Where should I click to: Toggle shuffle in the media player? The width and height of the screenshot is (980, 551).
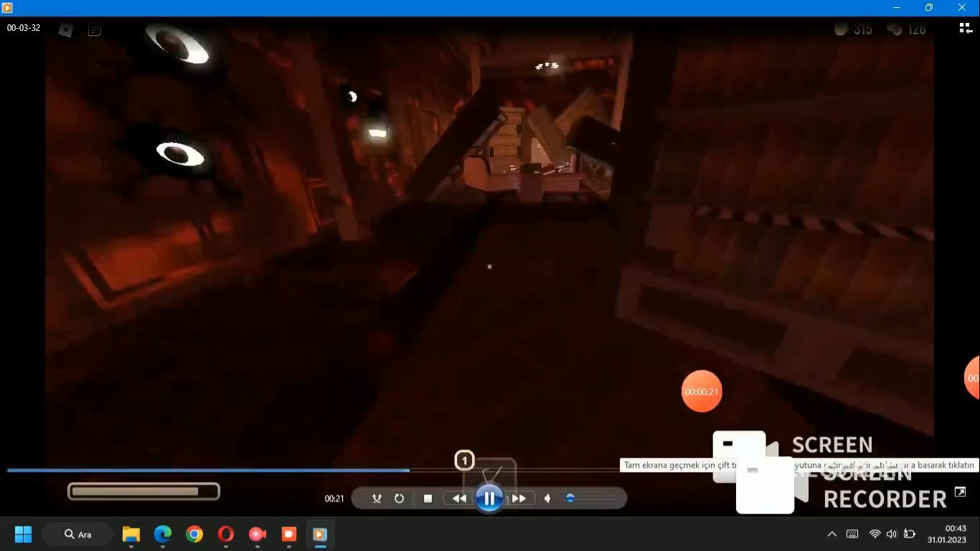(x=377, y=499)
